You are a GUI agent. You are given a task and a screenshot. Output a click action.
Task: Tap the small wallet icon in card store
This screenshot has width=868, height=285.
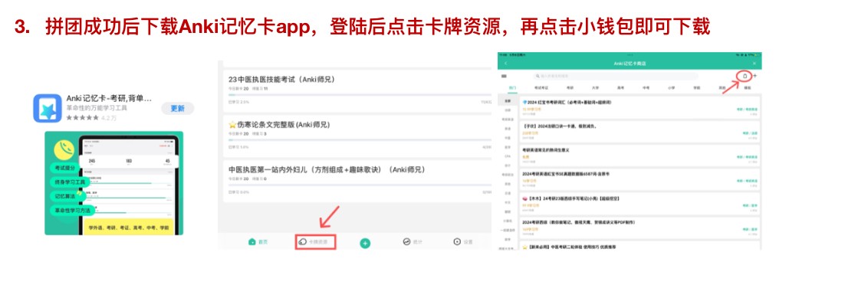click(745, 76)
